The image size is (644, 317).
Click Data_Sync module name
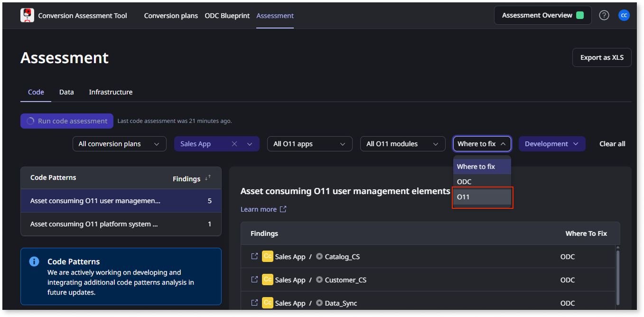(341, 303)
